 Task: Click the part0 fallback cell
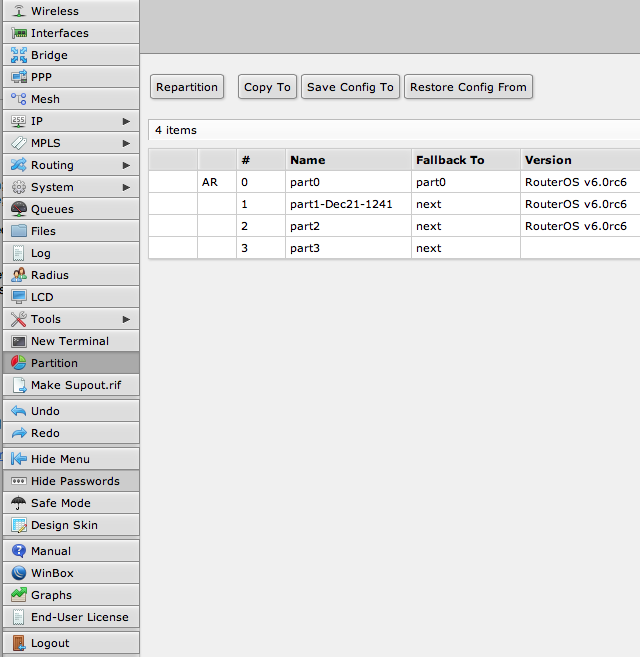pos(466,182)
